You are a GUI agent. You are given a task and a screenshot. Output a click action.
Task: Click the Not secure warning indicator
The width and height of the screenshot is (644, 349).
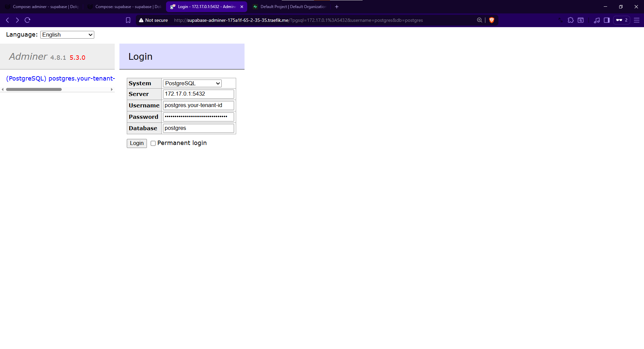[x=153, y=20]
